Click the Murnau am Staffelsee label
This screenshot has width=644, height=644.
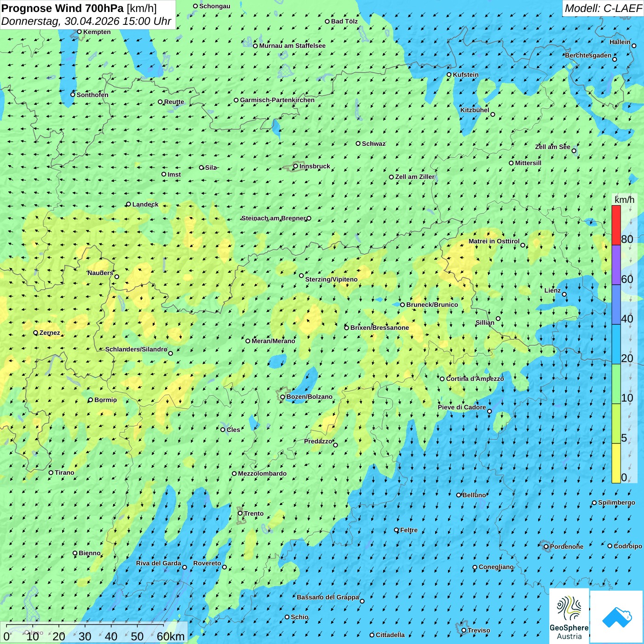tap(292, 46)
